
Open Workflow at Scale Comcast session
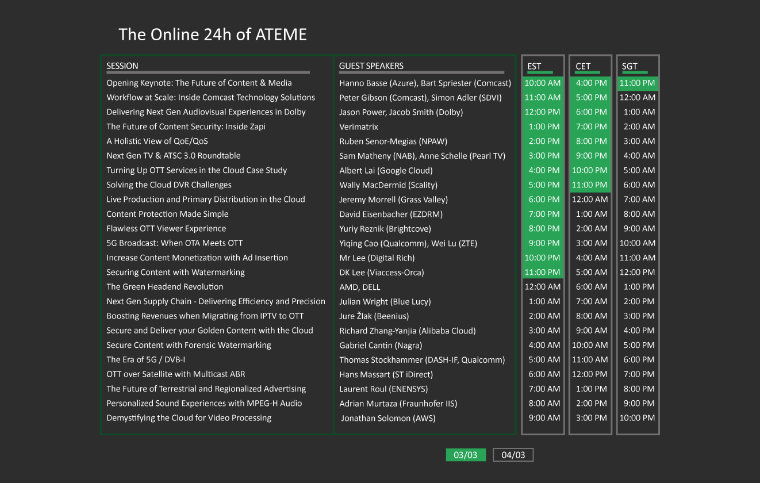(x=211, y=98)
